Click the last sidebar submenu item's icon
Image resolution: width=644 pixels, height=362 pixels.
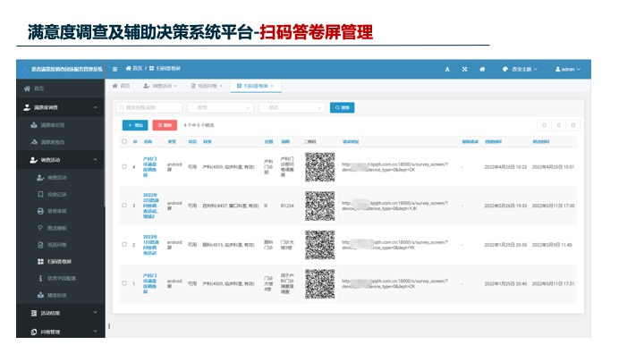click(x=40, y=295)
